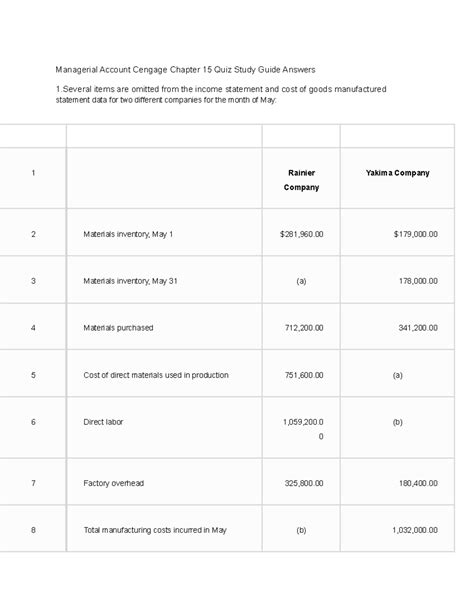The height and width of the screenshot is (613, 474).
Task: Click the Materials inventory, May 1 label
Action: [128, 234]
